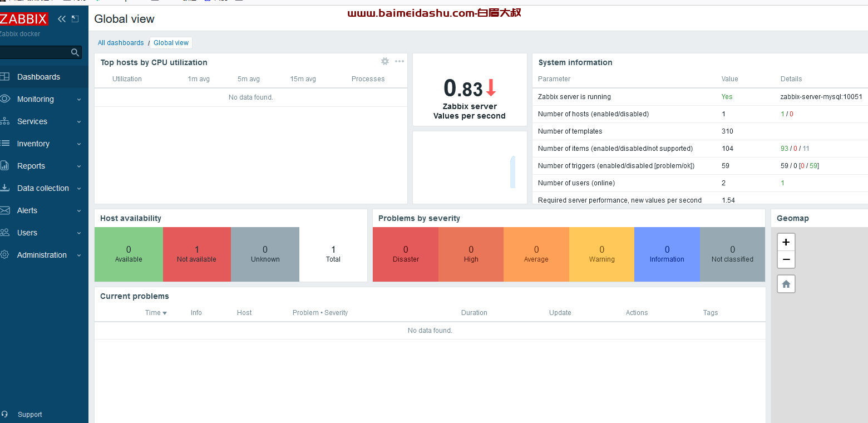Screen dimensions: 868x423
Task: Open Dashboards in the sidebar
Action: click(x=44, y=77)
